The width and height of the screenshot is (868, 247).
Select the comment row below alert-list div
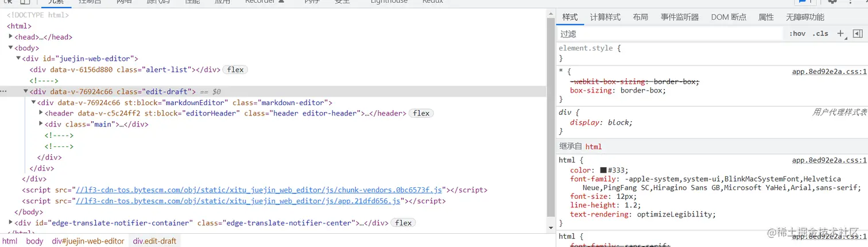click(273, 80)
